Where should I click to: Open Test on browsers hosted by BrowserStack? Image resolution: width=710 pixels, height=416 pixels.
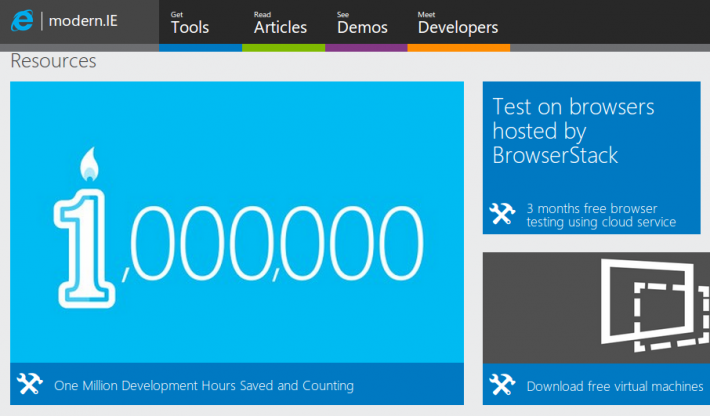click(573, 131)
